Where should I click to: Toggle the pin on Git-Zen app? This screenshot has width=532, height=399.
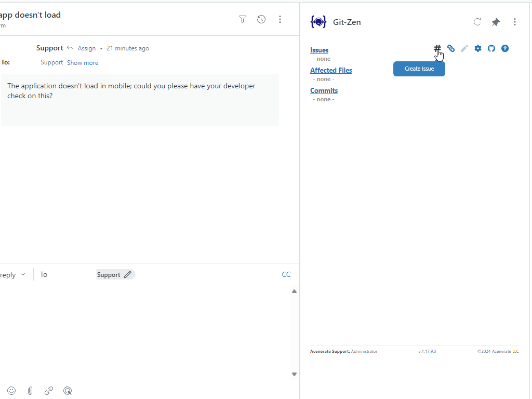(496, 22)
